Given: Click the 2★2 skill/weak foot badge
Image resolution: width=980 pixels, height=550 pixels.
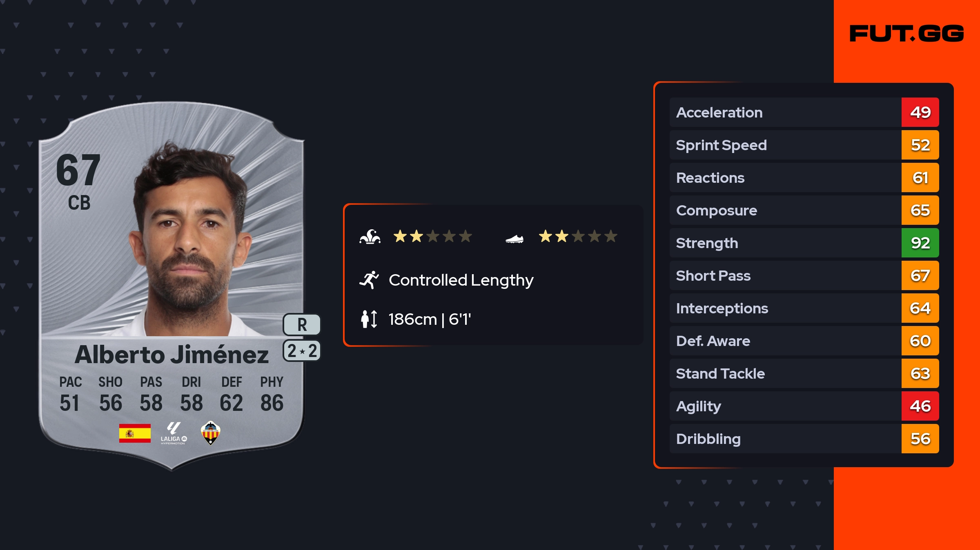Looking at the screenshot, I should coord(302,351).
